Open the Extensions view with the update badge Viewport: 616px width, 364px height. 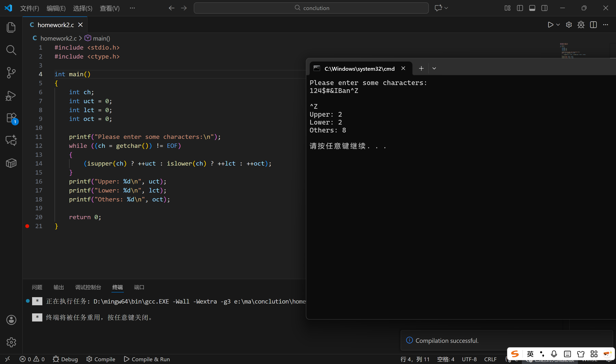11,118
